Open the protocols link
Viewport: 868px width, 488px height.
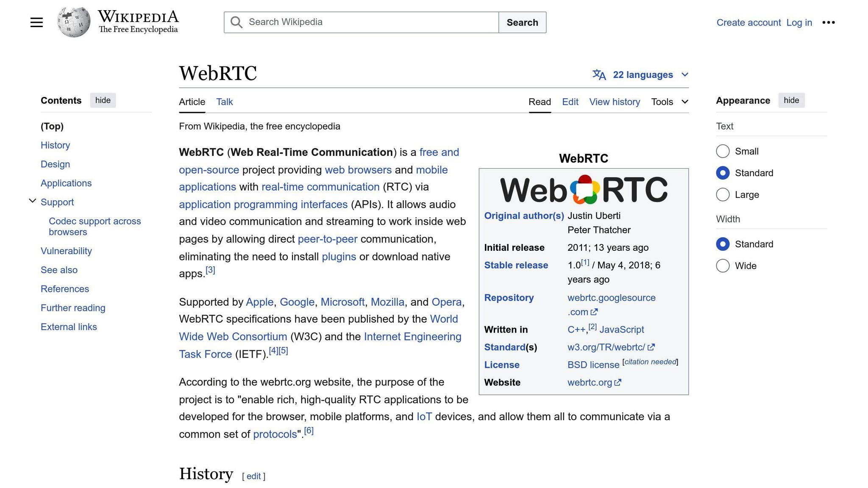(x=275, y=435)
